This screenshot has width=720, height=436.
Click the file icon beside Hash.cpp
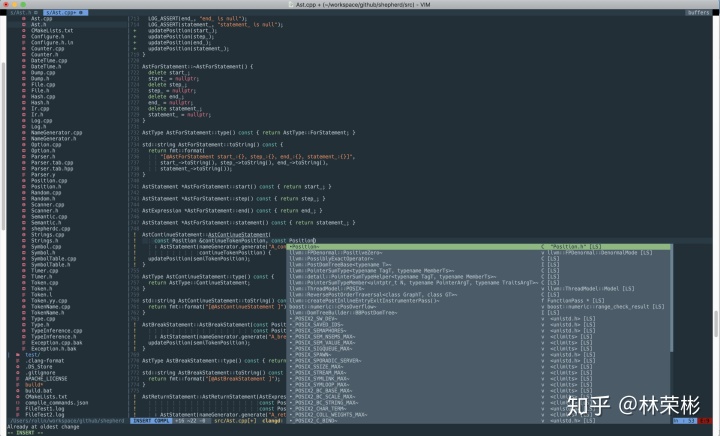coord(24,97)
